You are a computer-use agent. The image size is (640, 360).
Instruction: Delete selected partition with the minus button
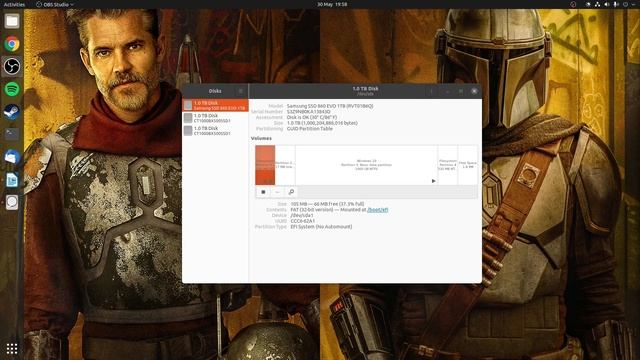point(277,192)
